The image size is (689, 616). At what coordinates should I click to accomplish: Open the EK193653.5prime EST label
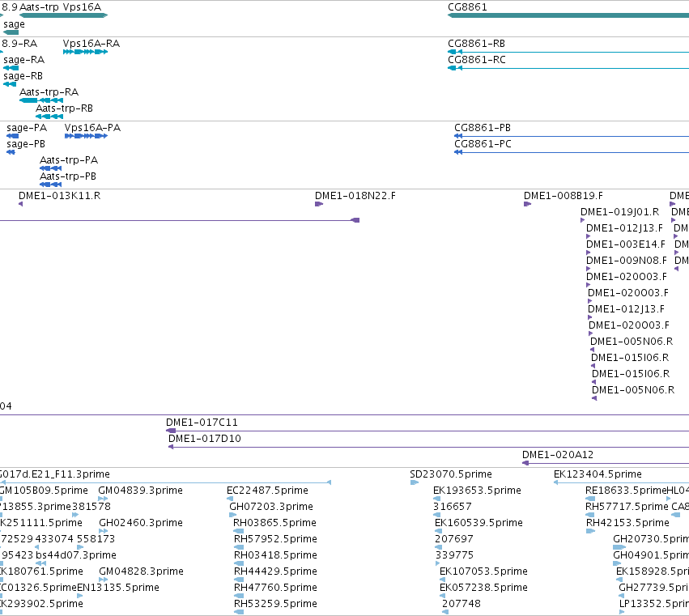477,491
